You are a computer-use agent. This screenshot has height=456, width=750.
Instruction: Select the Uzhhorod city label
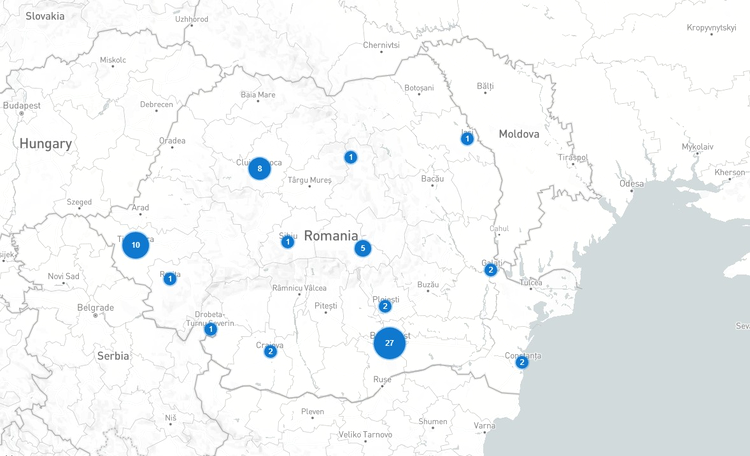point(191,19)
